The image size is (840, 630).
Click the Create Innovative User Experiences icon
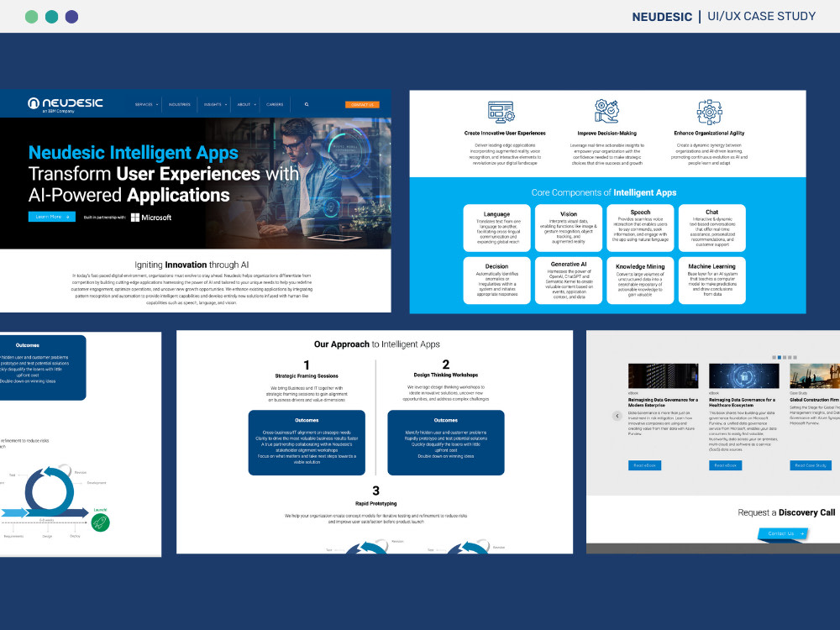tap(501, 112)
